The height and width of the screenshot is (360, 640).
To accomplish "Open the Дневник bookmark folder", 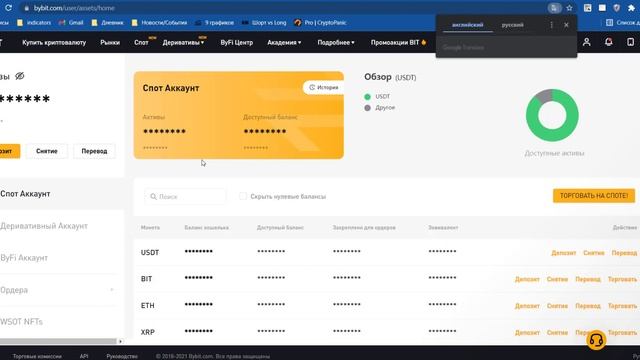I will [x=108, y=23].
